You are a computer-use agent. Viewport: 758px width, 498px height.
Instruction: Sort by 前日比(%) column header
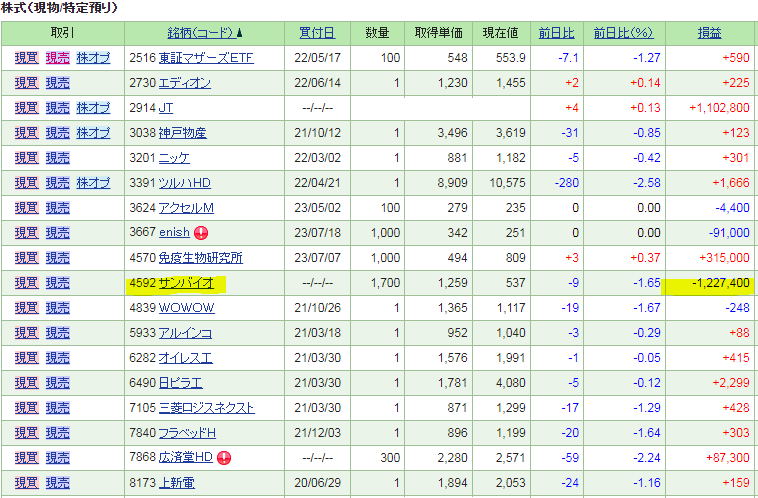[624, 33]
